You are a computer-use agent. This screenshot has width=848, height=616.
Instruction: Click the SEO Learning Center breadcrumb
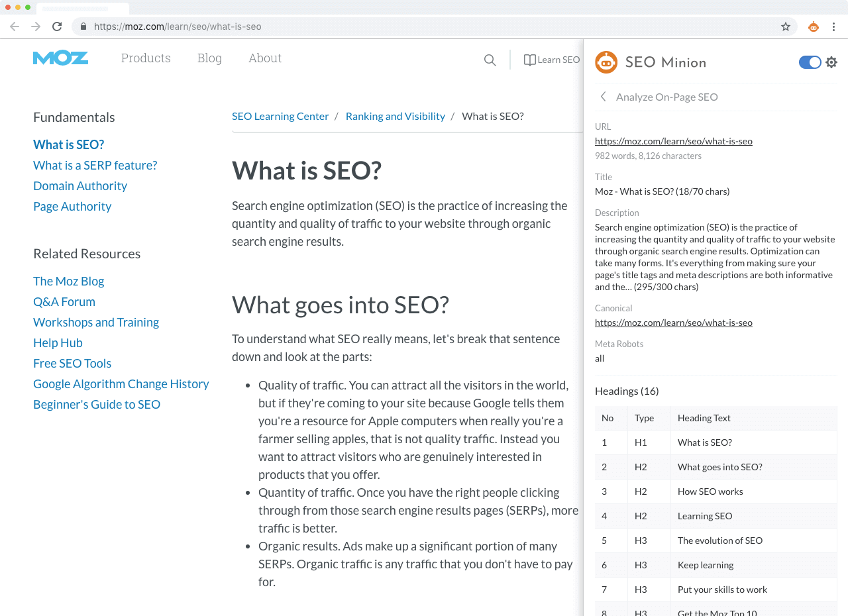[280, 116]
